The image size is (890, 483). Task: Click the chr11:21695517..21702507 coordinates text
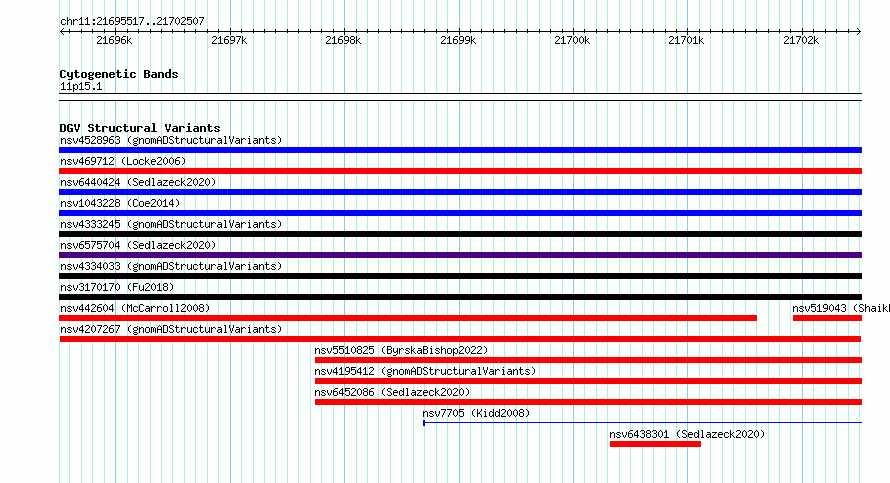(x=132, y=21)
